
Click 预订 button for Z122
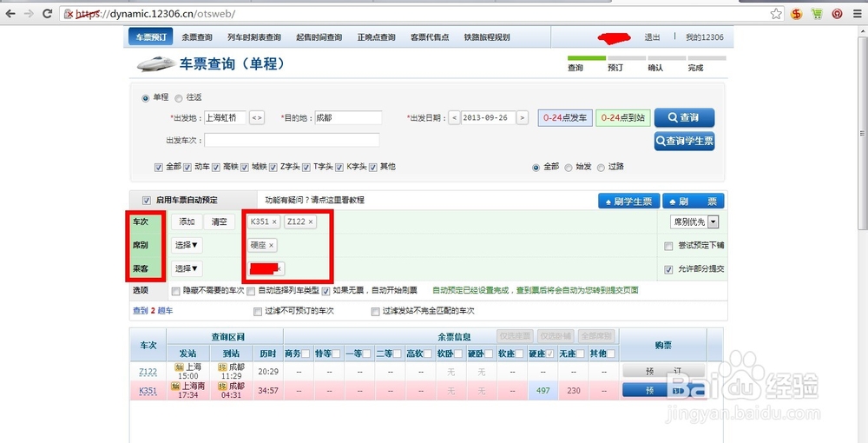click(664, 372)
